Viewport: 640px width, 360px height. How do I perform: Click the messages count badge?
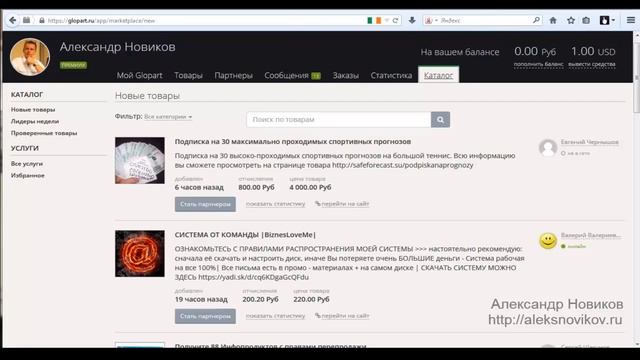click(x=316, y=76)
